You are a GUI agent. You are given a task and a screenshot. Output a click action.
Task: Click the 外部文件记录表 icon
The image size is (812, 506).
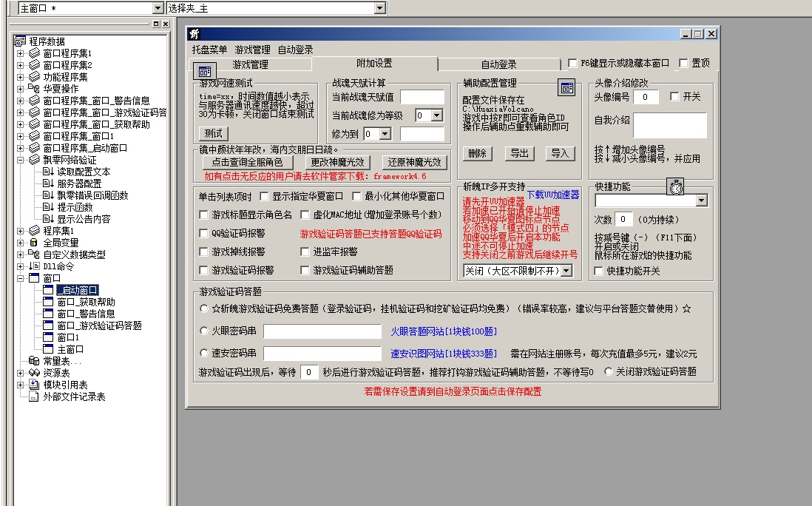(34, 397)
